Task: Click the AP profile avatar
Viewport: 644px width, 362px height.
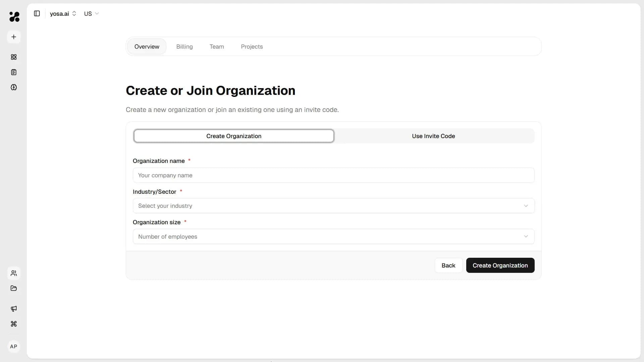Action: [14, 346]
